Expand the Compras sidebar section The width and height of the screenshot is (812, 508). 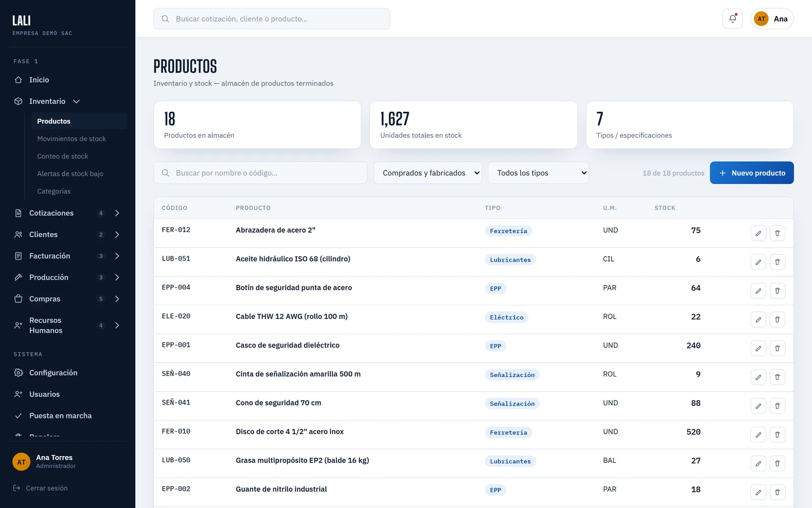click(67, 299)
